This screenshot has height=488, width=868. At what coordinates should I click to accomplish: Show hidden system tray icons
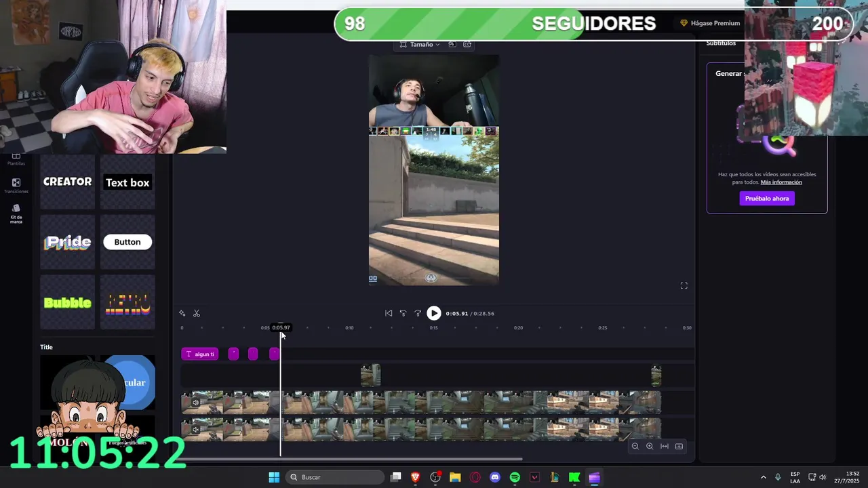coord(764,477)
